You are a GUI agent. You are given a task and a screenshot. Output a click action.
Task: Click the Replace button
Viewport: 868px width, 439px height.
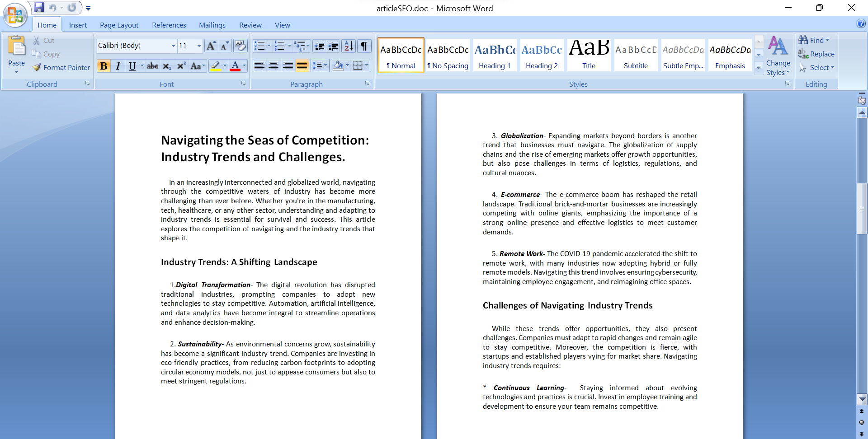pyautogui.click(x=816, y=54)
